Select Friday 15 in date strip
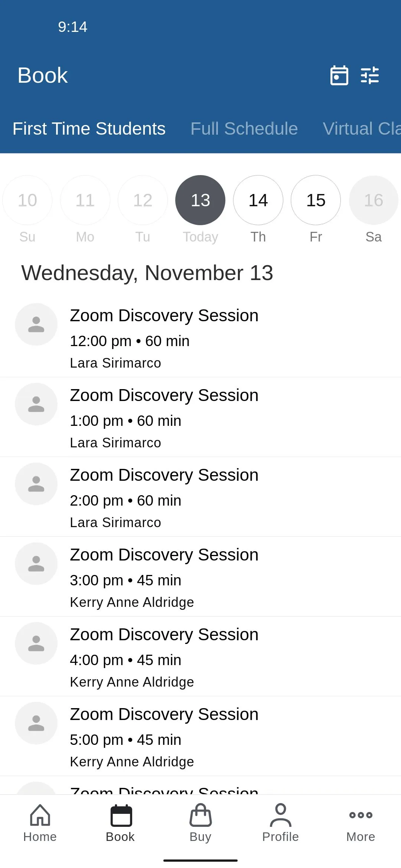This screenshot has height=868, width=401. click(x=316, y=200)
